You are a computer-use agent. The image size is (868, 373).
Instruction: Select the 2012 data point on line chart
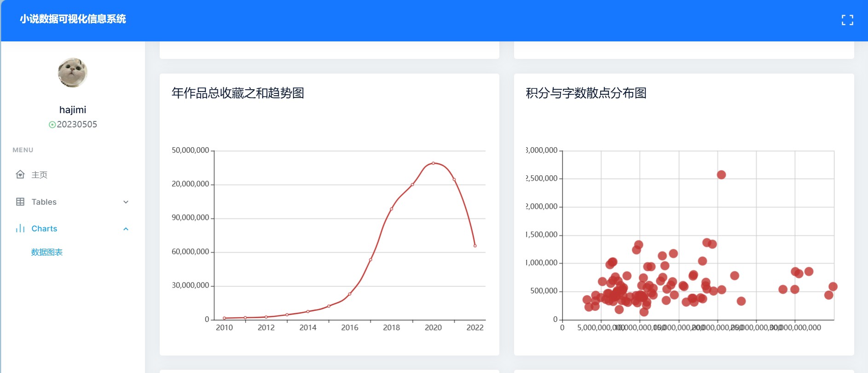tap(266, 317)
